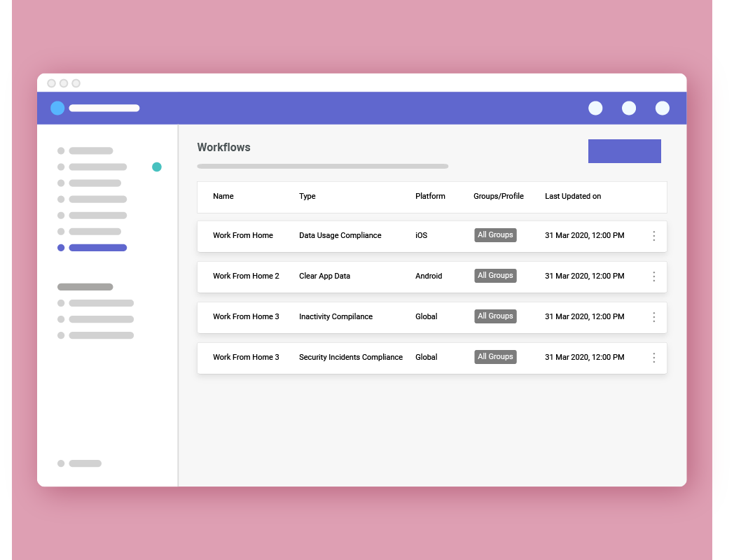The height and width of the screenshot is (560, 734).
Task: Click Work From Home 3 in the Security Incidents row
Action: pos(247,358)
